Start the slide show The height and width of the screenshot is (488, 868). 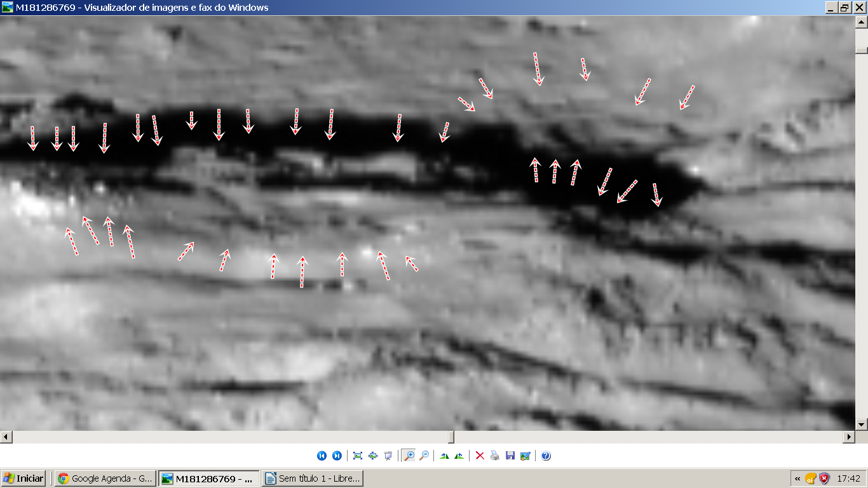[x=388, y=456]
